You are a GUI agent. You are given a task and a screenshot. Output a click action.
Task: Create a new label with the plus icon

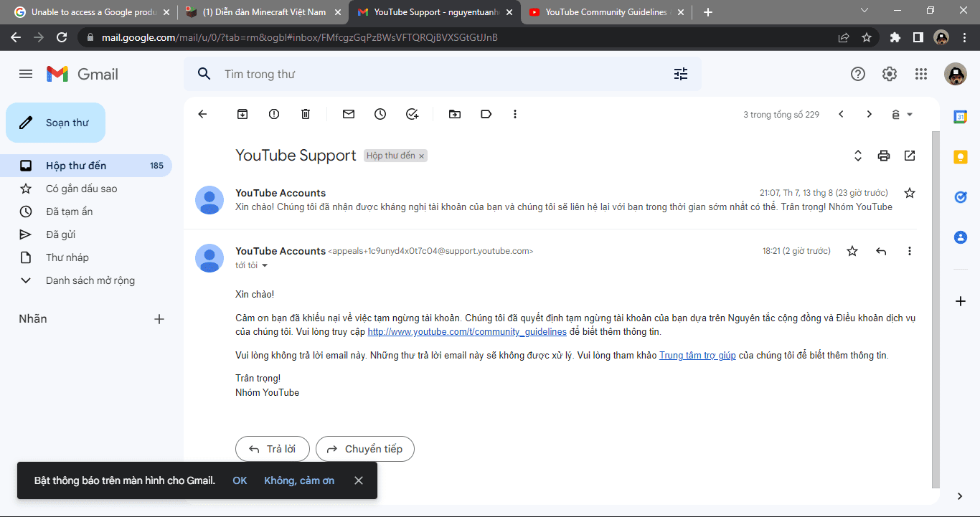[159, 319]
